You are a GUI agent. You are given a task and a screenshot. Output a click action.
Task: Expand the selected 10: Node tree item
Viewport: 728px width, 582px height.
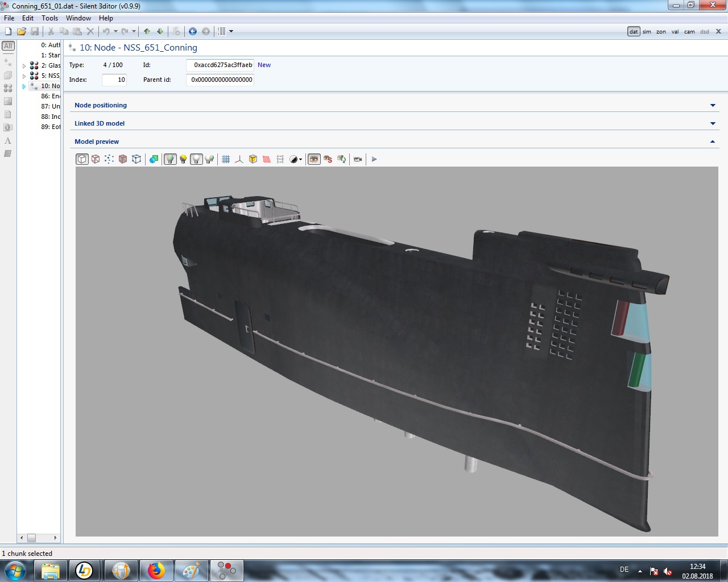coord(24,86)
